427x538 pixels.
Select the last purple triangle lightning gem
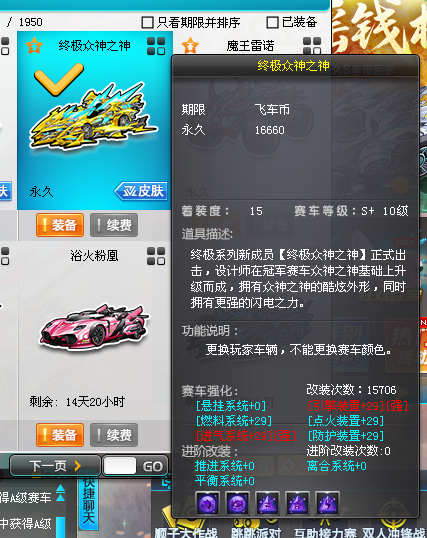[327, 503]
